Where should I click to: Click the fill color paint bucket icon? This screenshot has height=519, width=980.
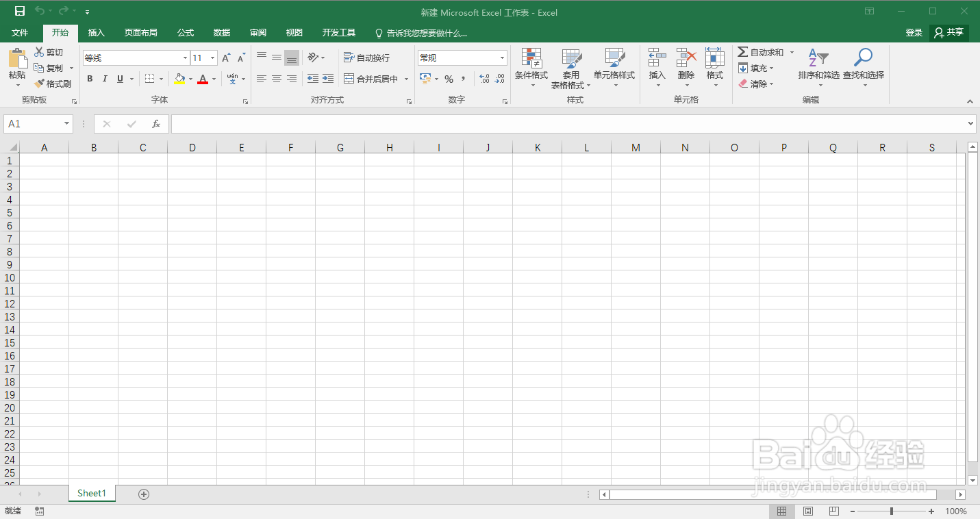179,79
